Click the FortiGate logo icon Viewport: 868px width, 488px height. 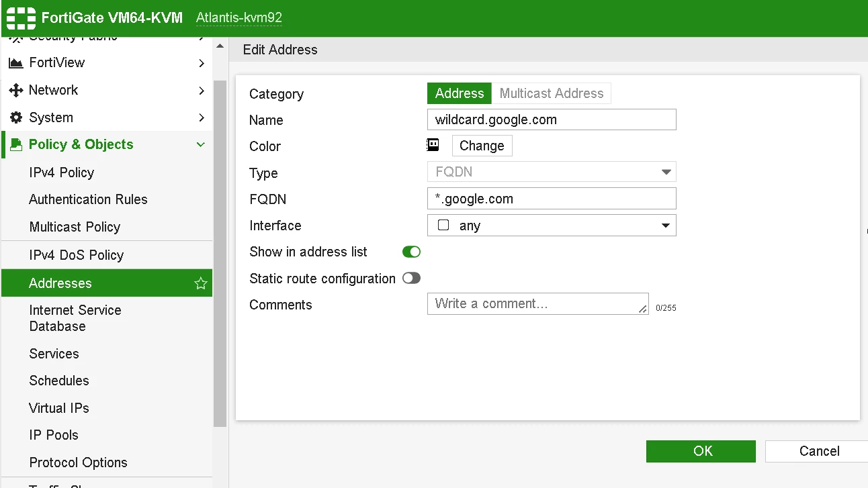20,18
